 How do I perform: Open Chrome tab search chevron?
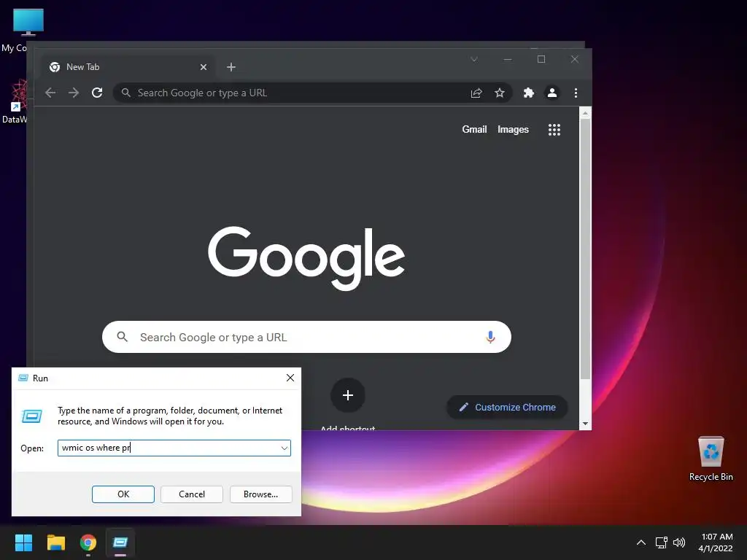click(x=474, y=60)
